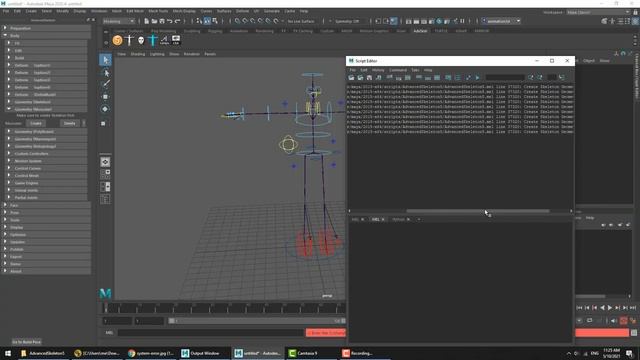Open History menu in Script Editor
Screen dimensions: 640x360
coord(378,70)
